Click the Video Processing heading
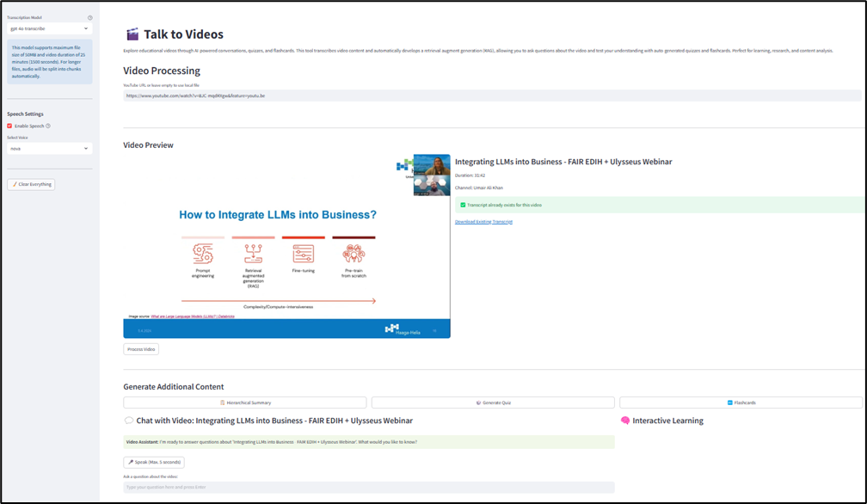The width and height of the screenshot is (867, 504). pos(162,71)
